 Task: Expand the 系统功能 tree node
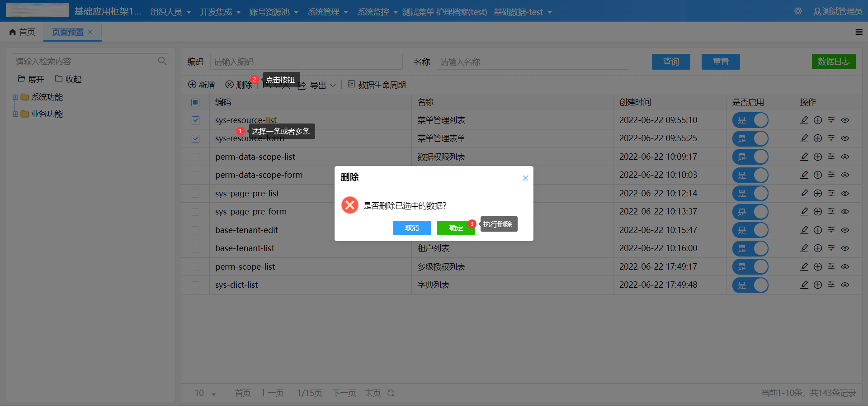[x=15, y=97]
